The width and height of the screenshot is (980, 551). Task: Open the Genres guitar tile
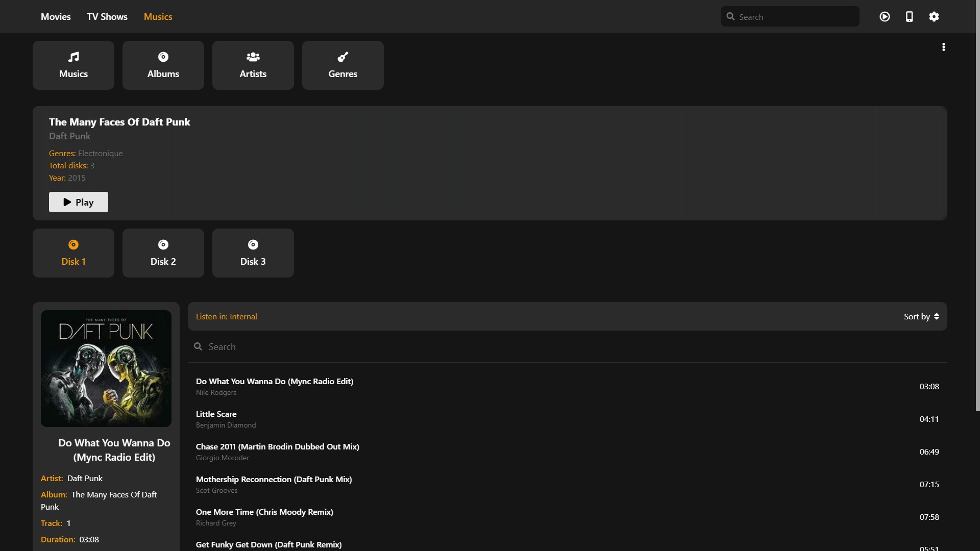(343, 65)
